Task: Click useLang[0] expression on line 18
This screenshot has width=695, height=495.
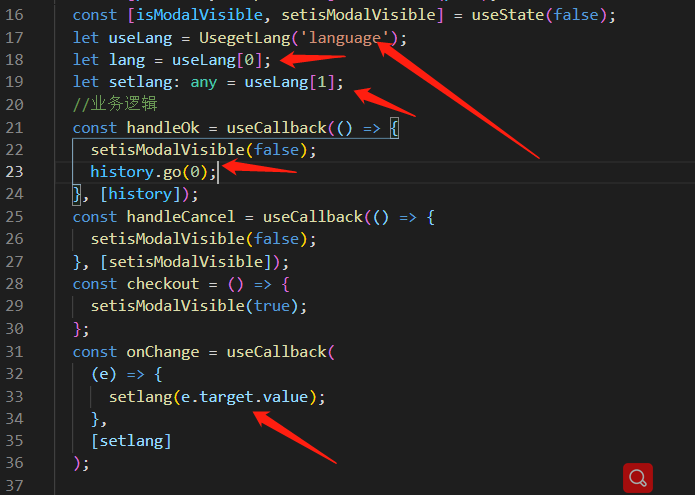Action: 217,60
